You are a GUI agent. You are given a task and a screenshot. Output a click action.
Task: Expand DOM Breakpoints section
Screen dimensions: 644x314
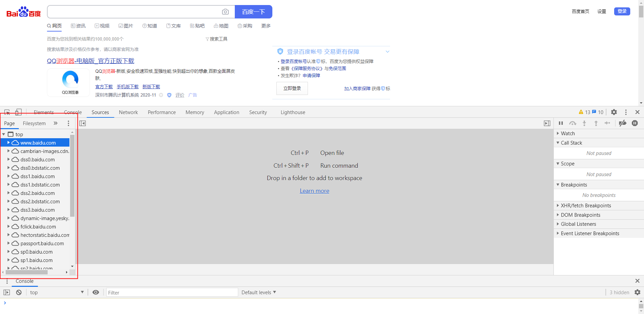click(x=558, y=215)
